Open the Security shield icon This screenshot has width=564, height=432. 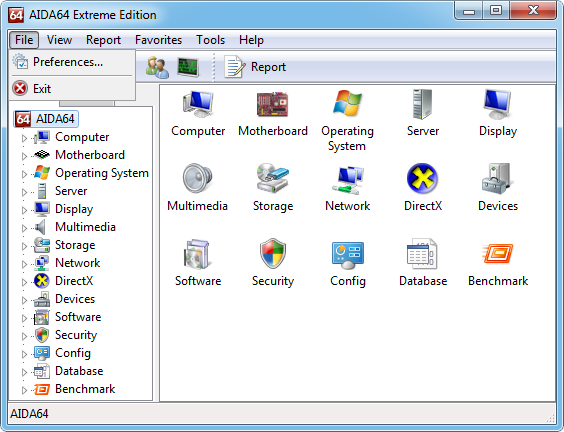pos(273,253)
